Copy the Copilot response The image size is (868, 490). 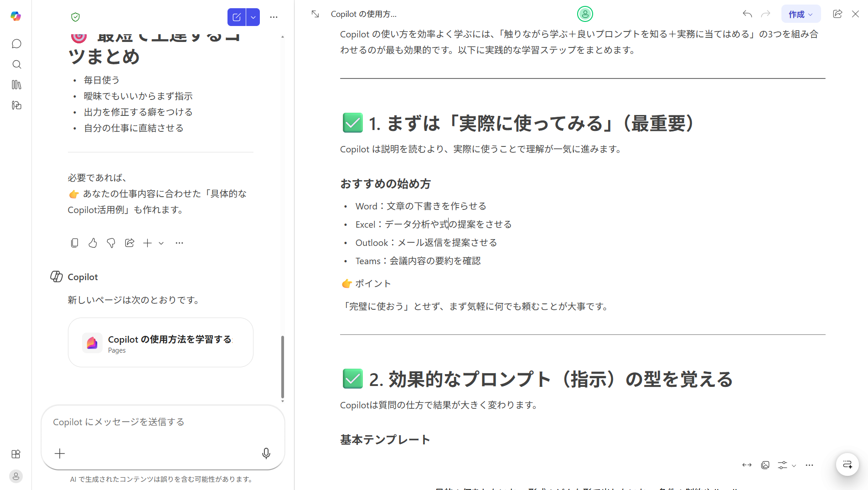(75, 243)
